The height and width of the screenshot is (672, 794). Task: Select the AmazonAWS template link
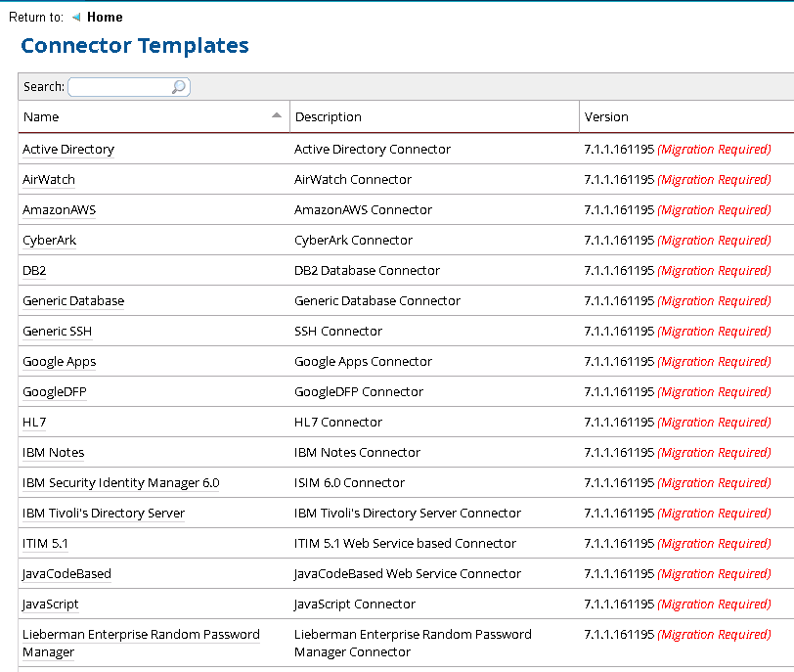(60, 210)
